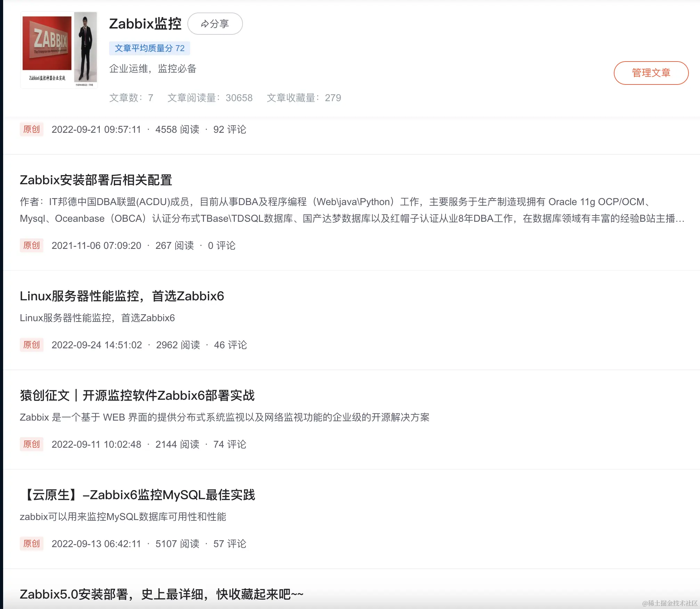Image resolution: width=700 pixels, height=609 pixels.
Task: Click the Zabbix监控 column title
Action: 145,24
